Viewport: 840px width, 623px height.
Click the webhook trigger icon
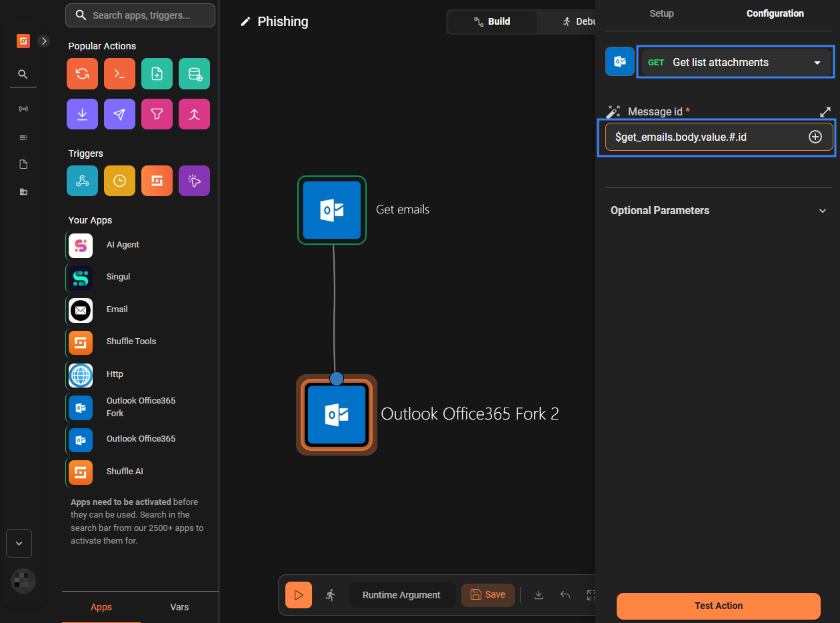(82, 181)
